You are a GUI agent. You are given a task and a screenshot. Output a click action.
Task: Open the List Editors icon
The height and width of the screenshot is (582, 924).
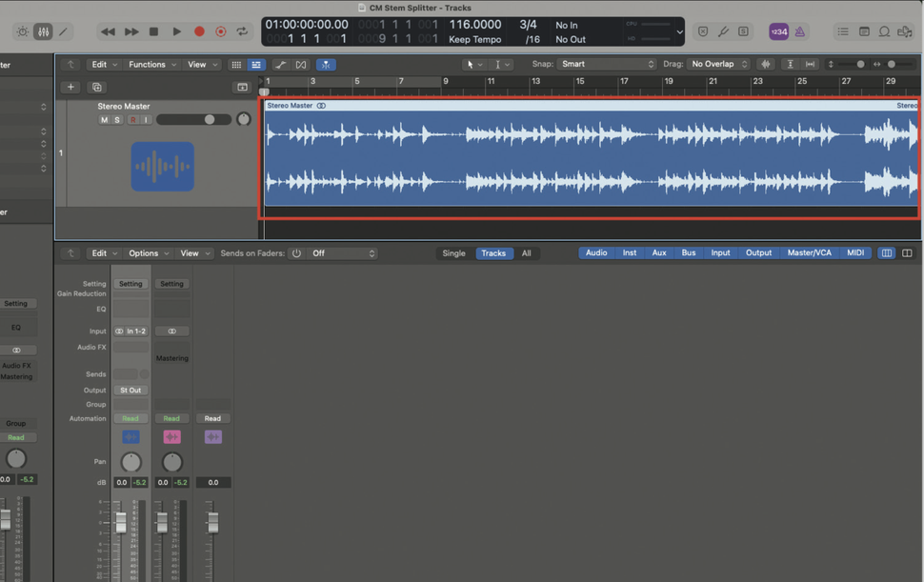(x=844, y=31)
